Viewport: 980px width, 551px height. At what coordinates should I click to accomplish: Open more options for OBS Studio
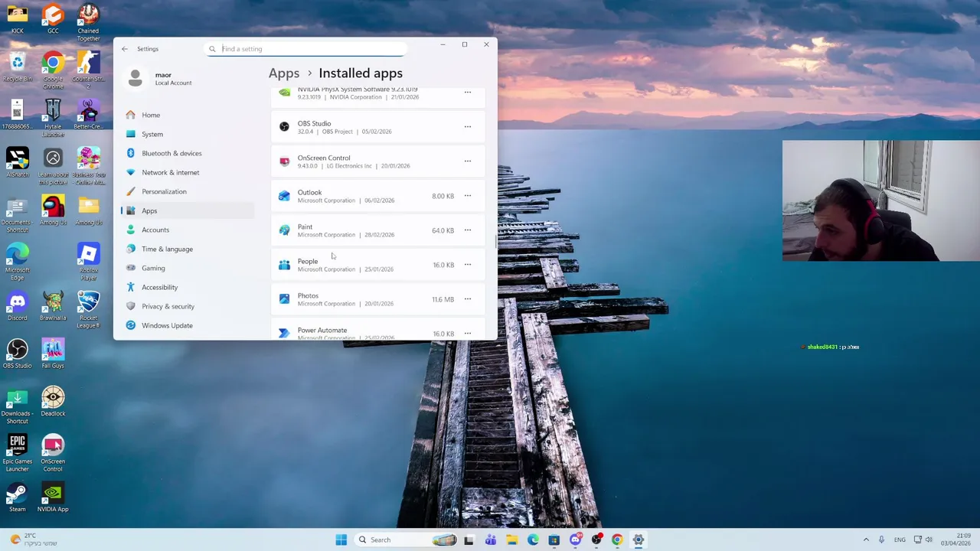[468, 127]
